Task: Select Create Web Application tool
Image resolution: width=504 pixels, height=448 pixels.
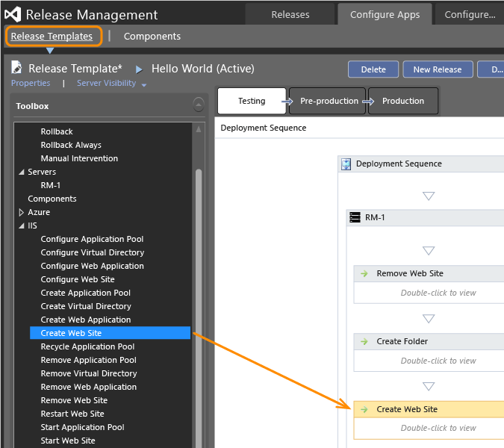Action: [86, 320]
